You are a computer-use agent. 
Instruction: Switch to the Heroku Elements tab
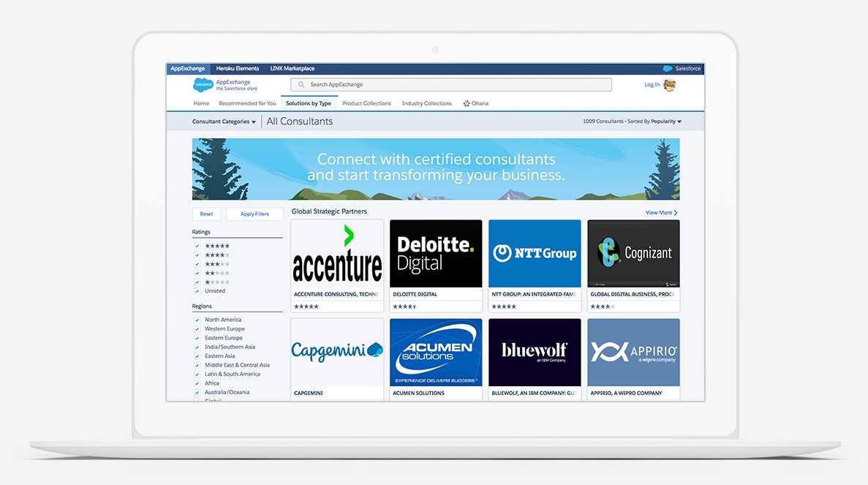click(x=237, y=69)
